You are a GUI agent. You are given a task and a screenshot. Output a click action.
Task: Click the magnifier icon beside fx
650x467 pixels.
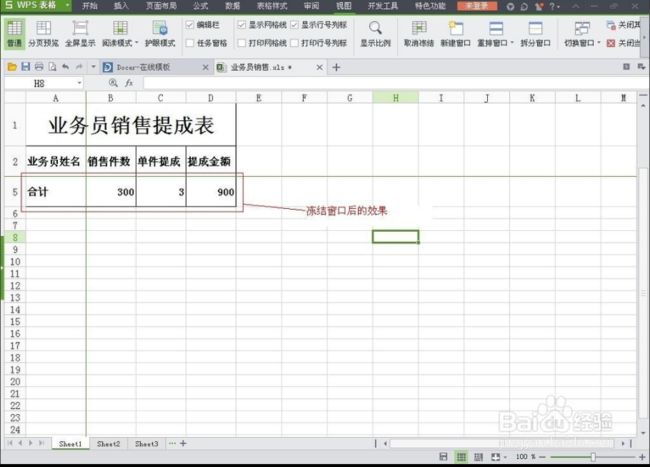[113, 83]
